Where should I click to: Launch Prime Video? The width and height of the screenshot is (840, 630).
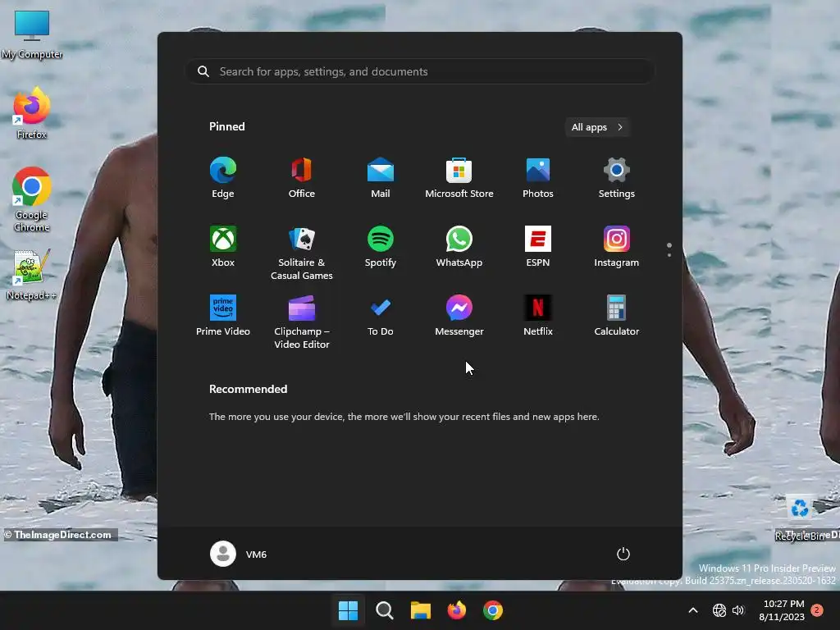pos(223,316)
